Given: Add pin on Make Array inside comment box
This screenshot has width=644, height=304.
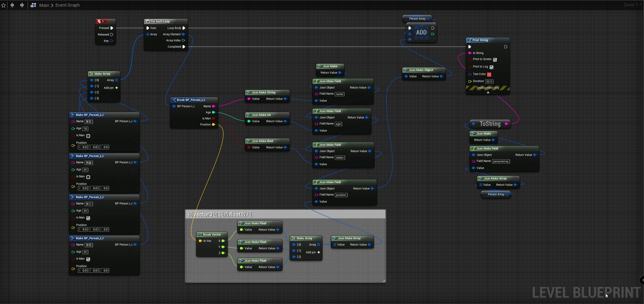Looking at the screenshot, I should pyautogui.click(x=319, y=252).
